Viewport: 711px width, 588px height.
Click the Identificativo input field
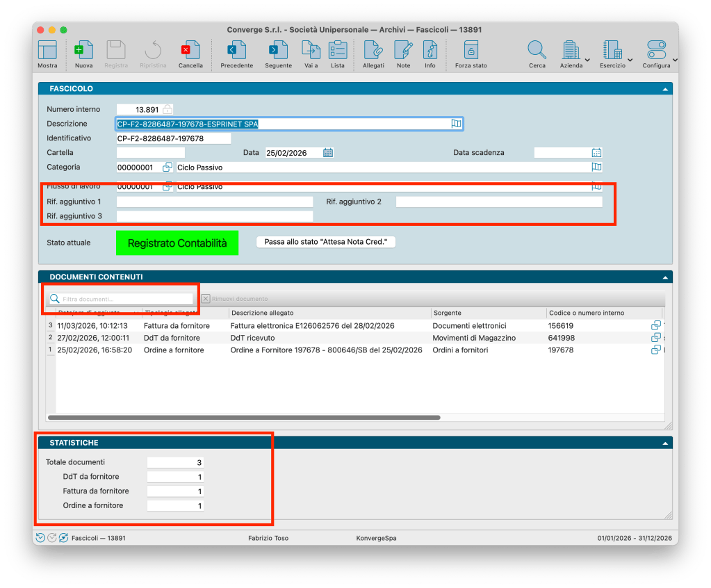click(x=174, y=138)
